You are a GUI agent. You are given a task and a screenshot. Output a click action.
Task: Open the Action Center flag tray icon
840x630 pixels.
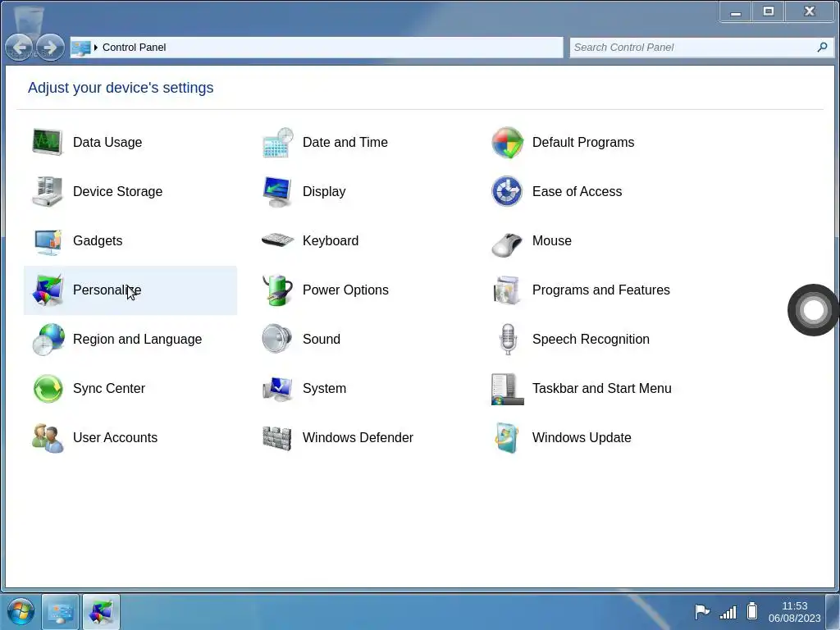[x=702, y=611]
